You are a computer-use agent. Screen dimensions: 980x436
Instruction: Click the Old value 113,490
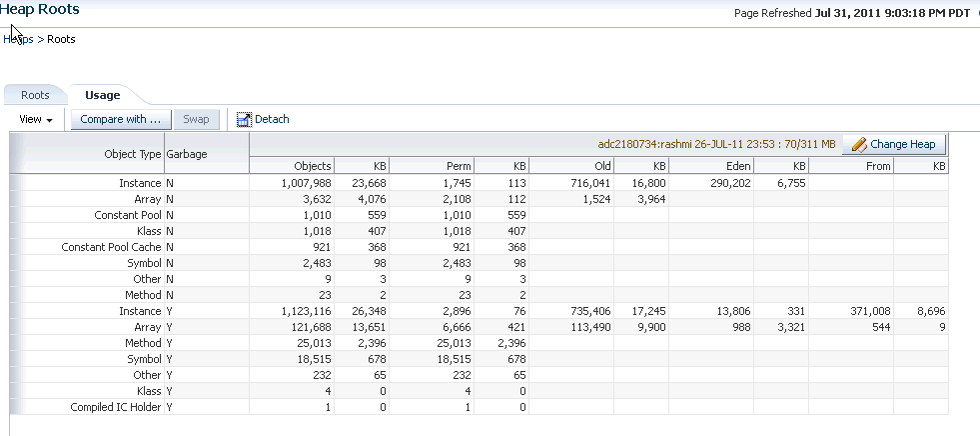click(591, 327)
